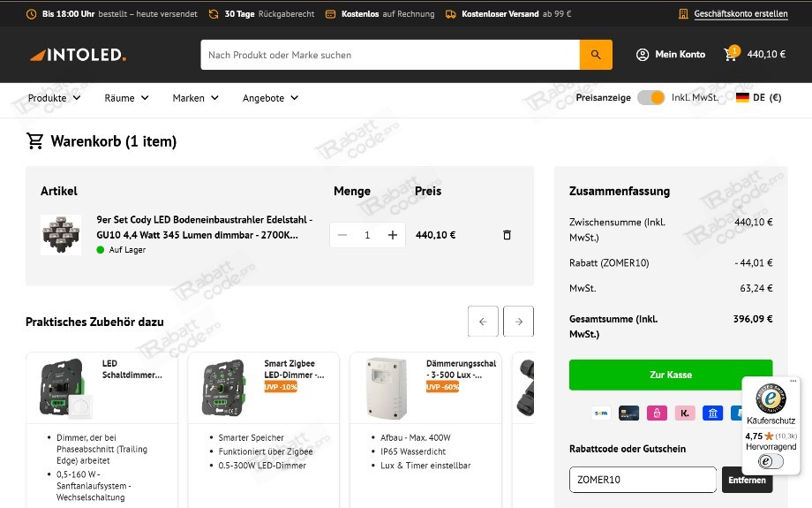The width and height of the screenshot is (812, 508).
Task: Click the Klarna payment icon
Action: tap(685, 413)
